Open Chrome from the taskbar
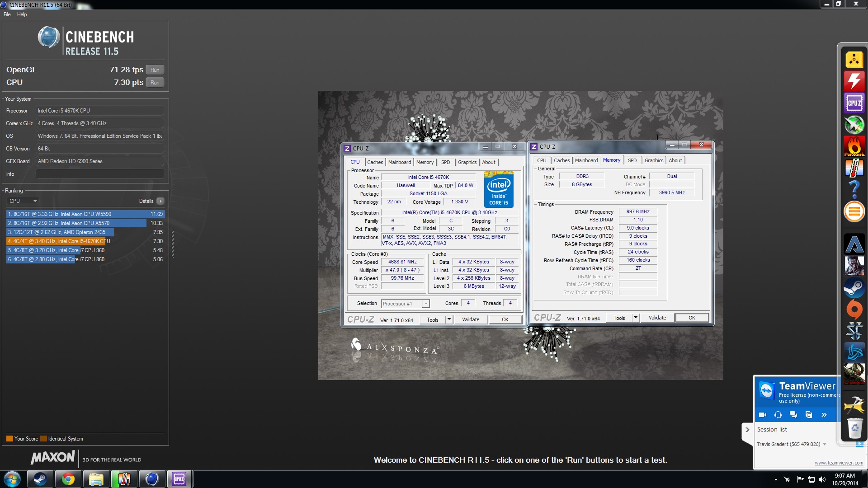The width and height of the screenshot is (868, 488). pos(68,479)
